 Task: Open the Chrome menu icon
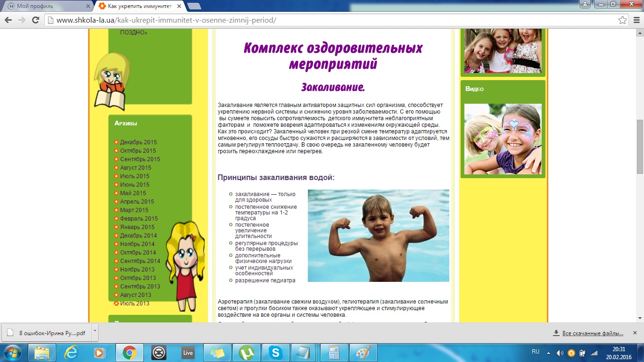pyautogui.click(x=636, y=20)
